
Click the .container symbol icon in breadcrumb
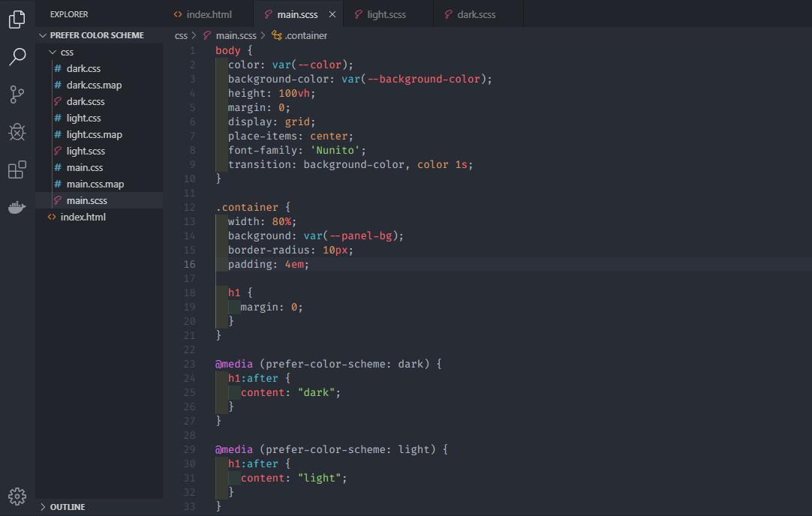tap(277, 35)
